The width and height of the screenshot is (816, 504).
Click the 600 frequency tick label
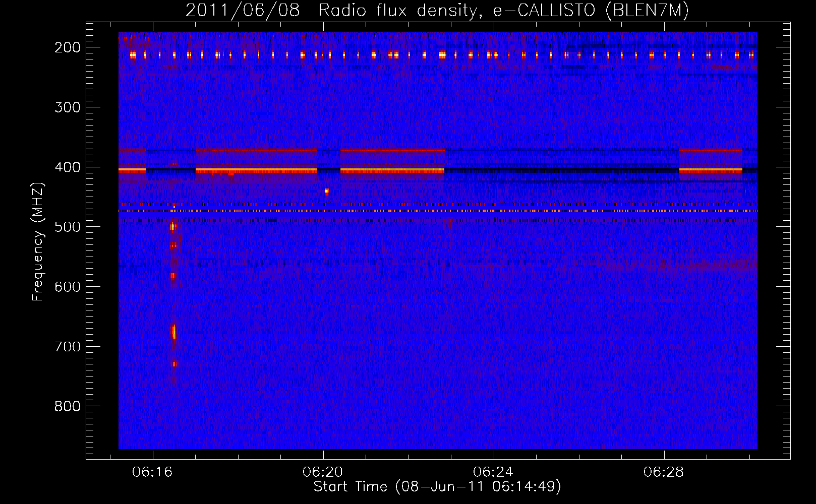pyautogui.click(x=68, y=287)
